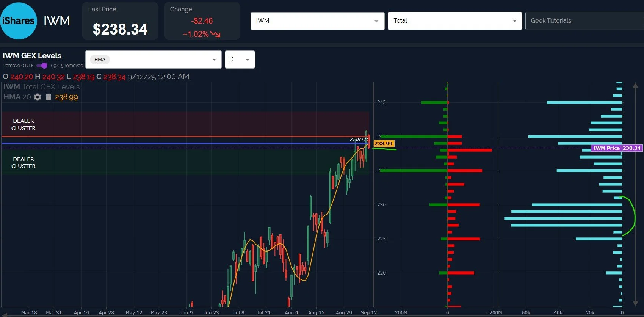This screenshot has width=644, height=317.
Task: Click the Aug 15 date axis label
Action: coord(316,313)
